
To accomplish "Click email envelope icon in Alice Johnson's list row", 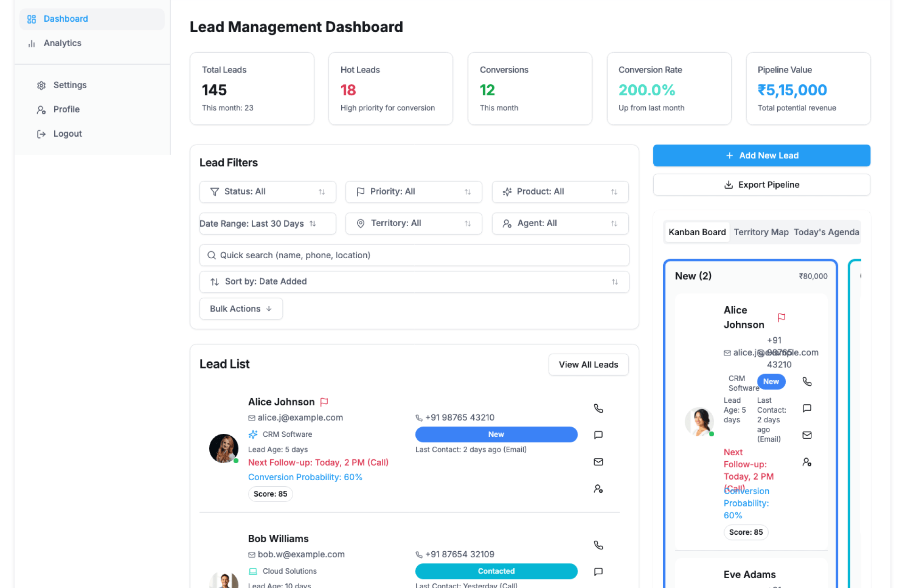I will point(598,462).
